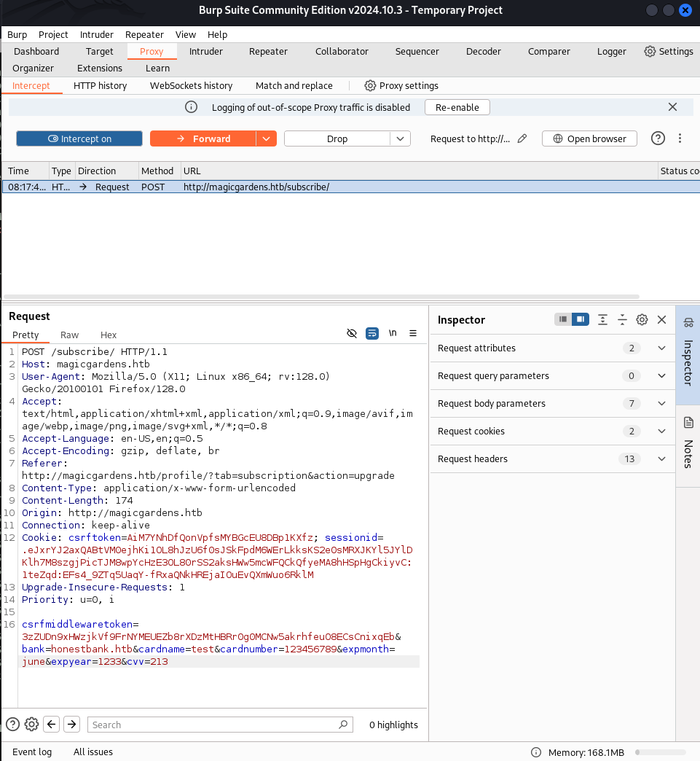Switch to the Target tab

[100, 52]
